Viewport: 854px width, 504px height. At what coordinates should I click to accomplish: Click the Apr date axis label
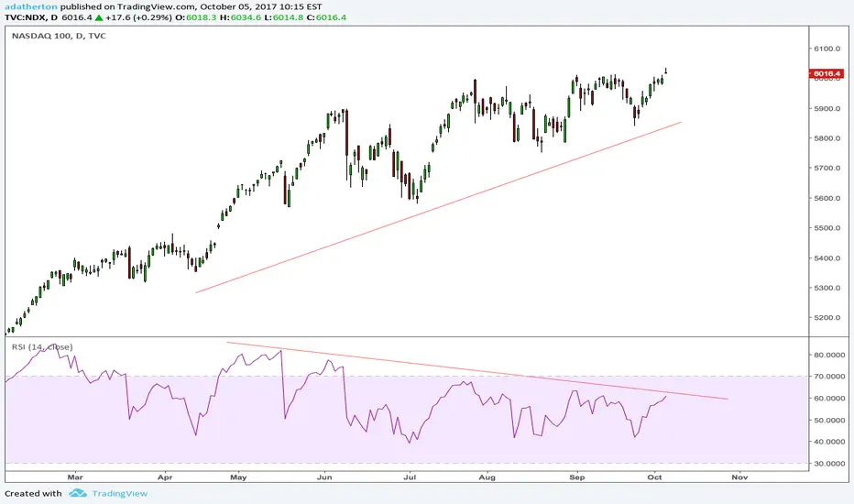coord(165,477)
